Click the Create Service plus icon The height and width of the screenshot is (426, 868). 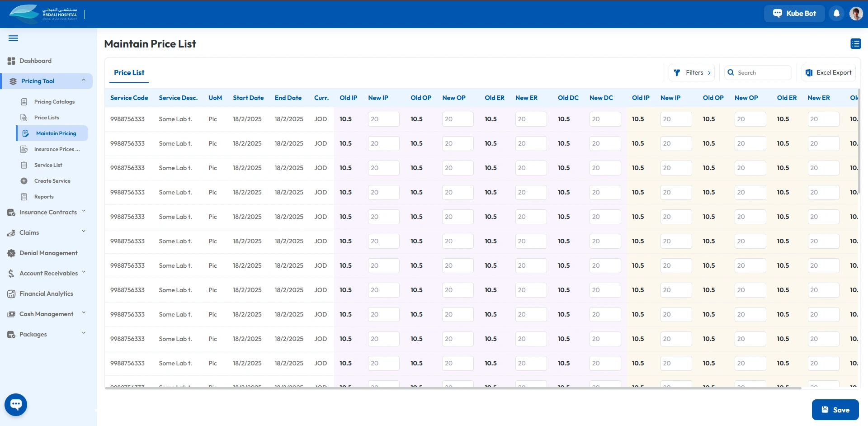click(x=24, y=181)
